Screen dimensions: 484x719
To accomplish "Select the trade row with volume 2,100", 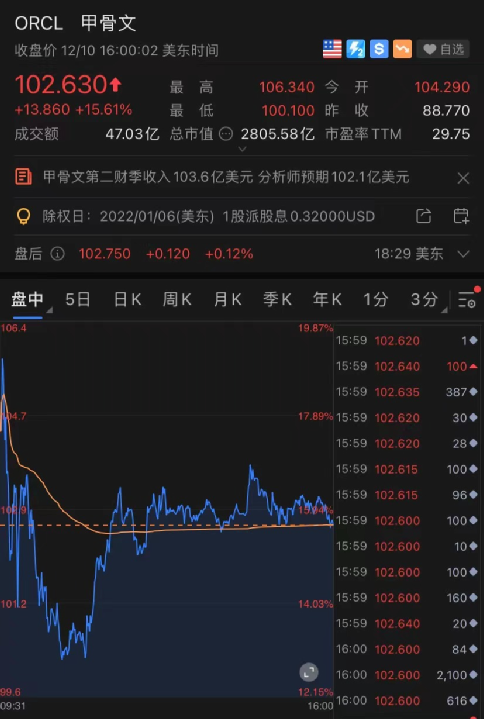I will pos(408,675).
